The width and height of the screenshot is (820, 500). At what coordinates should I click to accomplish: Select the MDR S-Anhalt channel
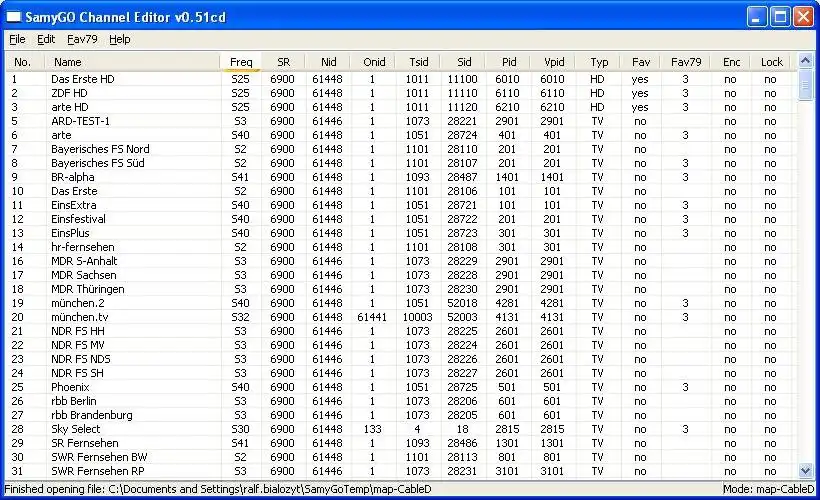(84, 261)
